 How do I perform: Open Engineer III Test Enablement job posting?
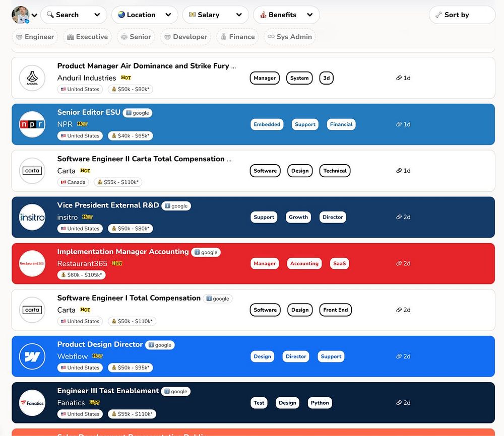(108, 391)
